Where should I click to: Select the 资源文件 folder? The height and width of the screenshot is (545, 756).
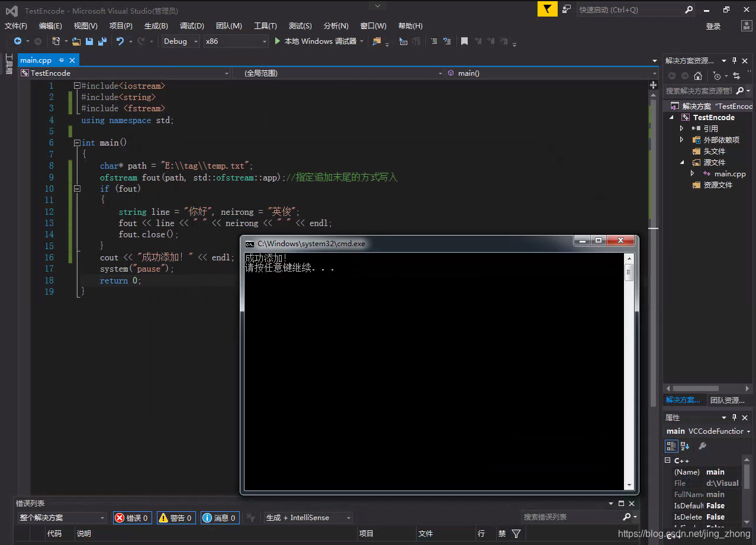tap(718, 185)
